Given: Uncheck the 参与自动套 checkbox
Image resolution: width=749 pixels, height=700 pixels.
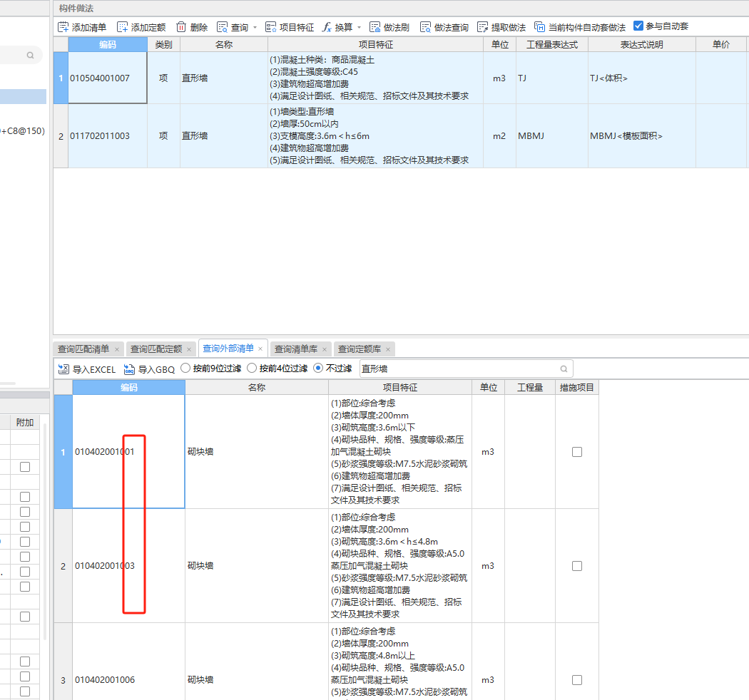Looking at the screenshot, I should pyautogui.click(x=638, y=26).
